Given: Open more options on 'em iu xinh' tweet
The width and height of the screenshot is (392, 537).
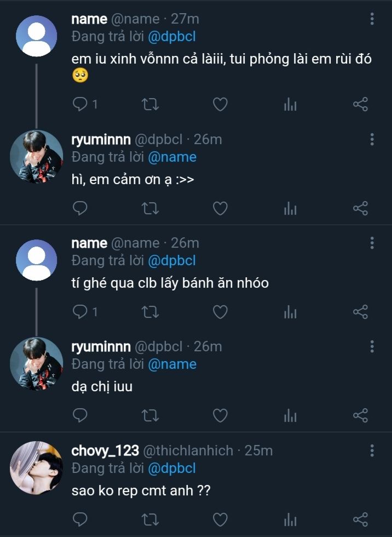Looking at the screenshot, I should [x=372, y=19].
